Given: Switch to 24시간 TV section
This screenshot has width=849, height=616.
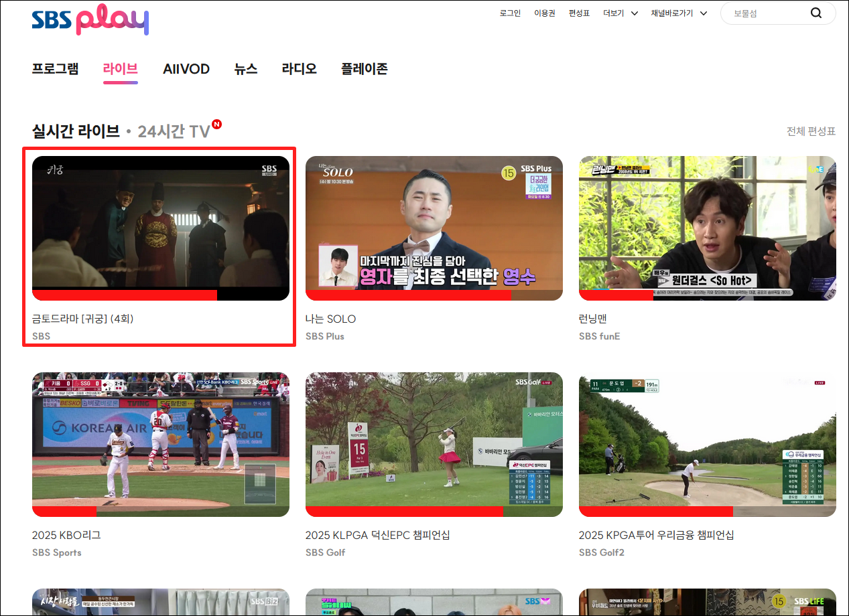Looking at the screenshot, I should tap(174, 131).
